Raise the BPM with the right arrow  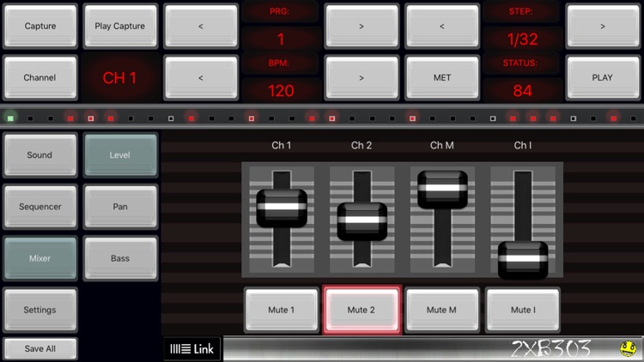(x=361, y=77)
